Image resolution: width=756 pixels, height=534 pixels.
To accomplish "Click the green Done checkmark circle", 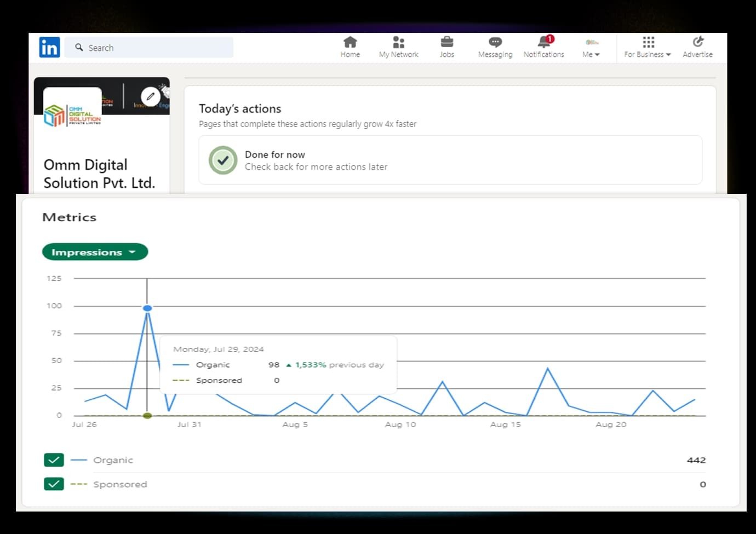I will tap(223, 160).
